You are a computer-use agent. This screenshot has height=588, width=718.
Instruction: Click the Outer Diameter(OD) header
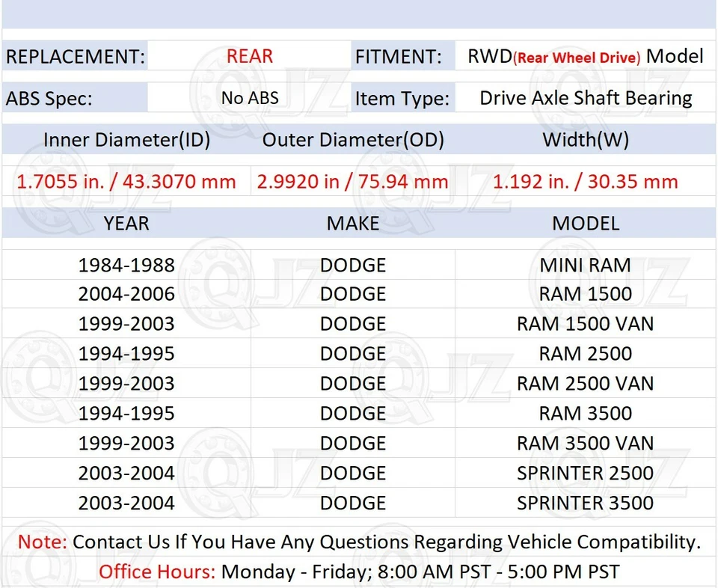pyautogui.click(x=353, y=140)
